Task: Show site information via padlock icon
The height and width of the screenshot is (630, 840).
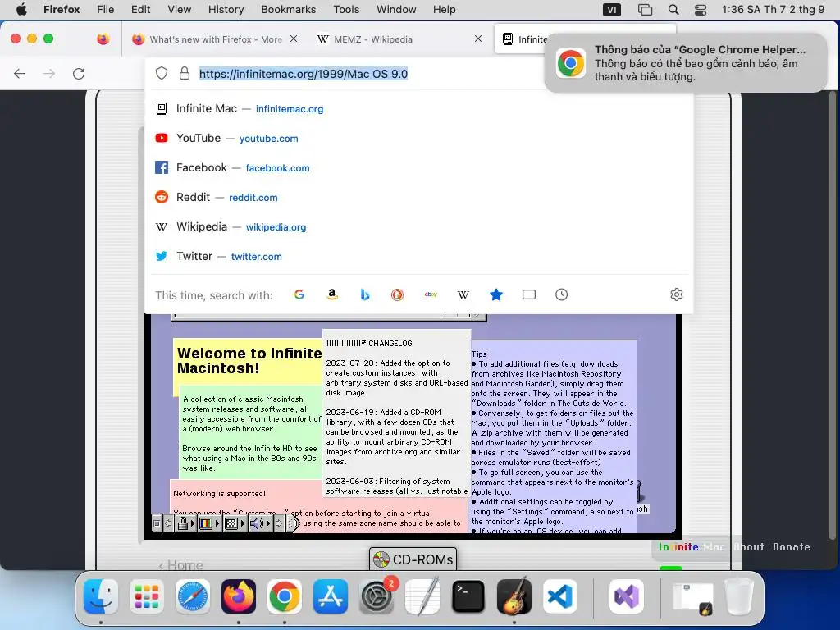Action: point(185,73)
